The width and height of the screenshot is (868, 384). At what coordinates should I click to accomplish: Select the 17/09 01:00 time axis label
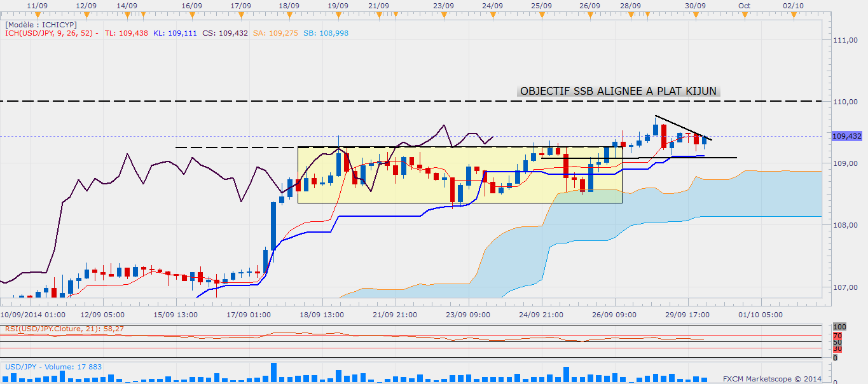(249, 314)
